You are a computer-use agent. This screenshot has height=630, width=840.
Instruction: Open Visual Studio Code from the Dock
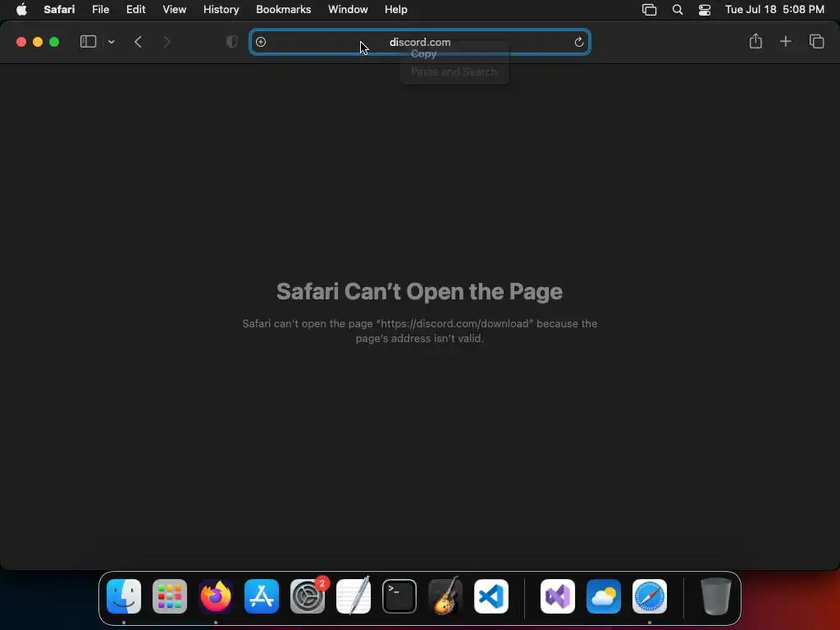click(491, 596)
